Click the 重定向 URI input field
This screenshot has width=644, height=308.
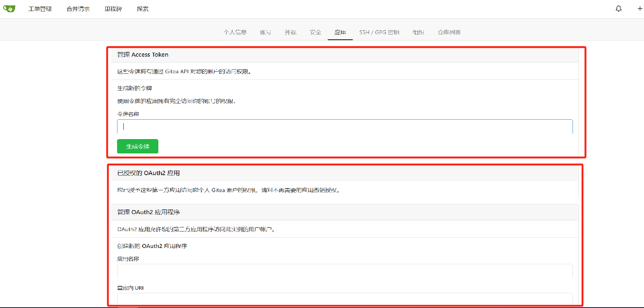[345, 299]
